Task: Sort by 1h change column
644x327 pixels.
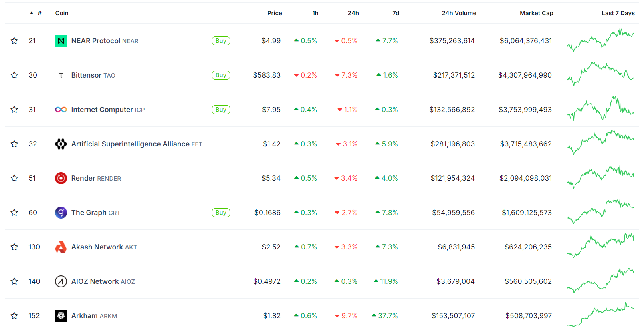Action: pos(315,13)
